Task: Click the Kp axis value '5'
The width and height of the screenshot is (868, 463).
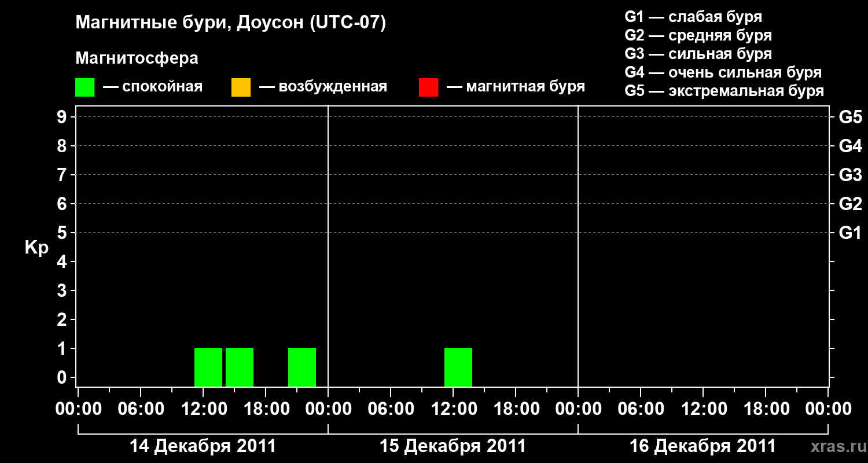Action: point(63,233)
